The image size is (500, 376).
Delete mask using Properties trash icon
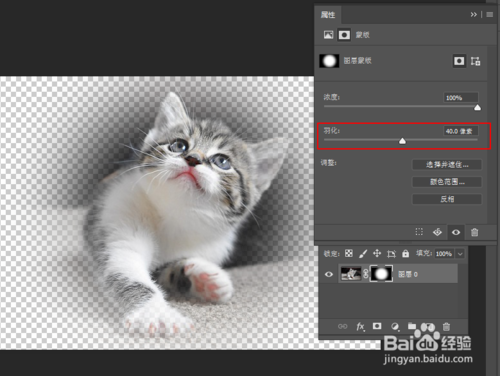point(474,232)
